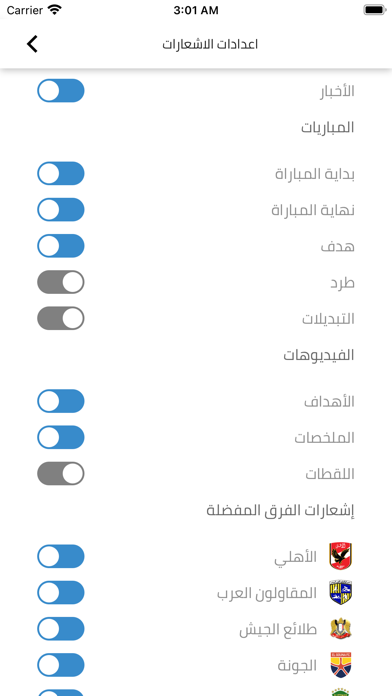The height and width of the screenshot is (696, 392).
Task: Enable the طرد red card switch
Action: (61, 282)
